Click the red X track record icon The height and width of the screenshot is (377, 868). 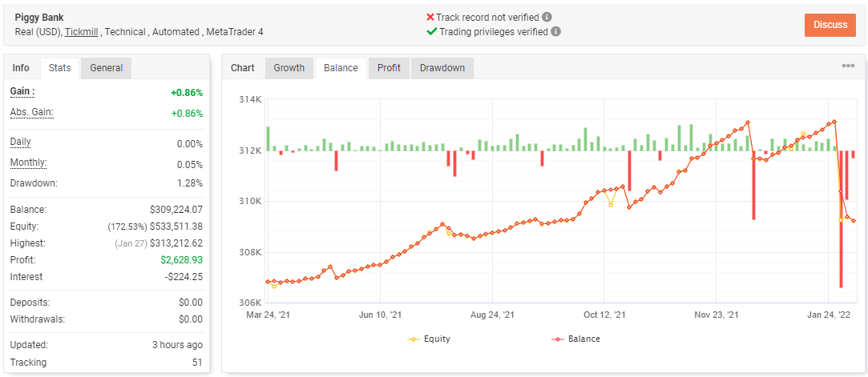[x=430, y=17]
